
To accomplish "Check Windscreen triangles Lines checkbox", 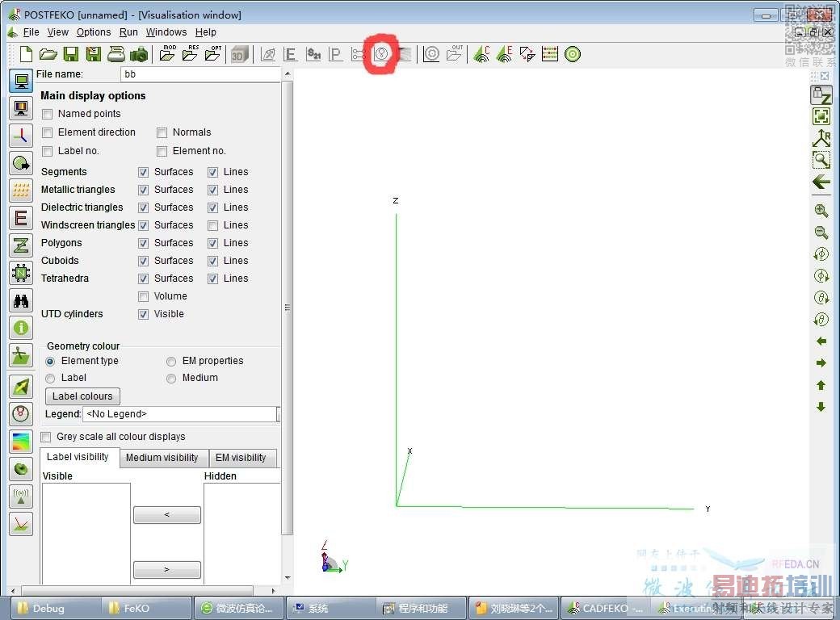I will 212,225.
